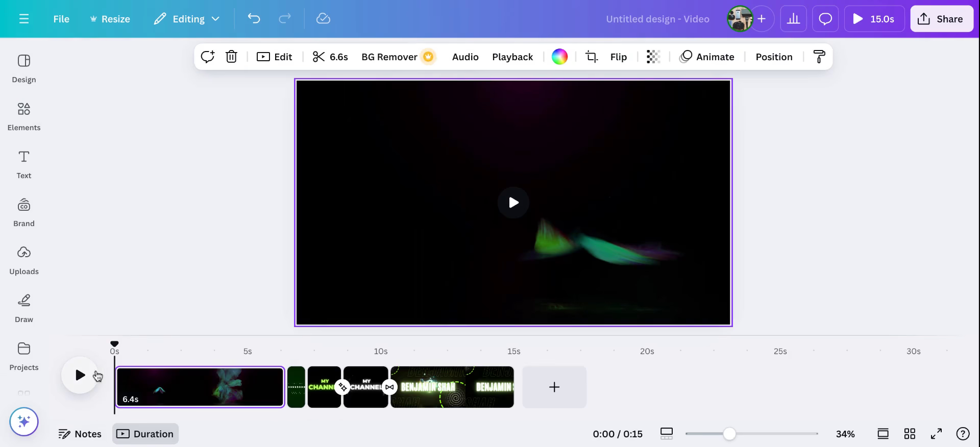Open the comments speech bubble icon
This screenshot has height=447, width=980.
825,19
